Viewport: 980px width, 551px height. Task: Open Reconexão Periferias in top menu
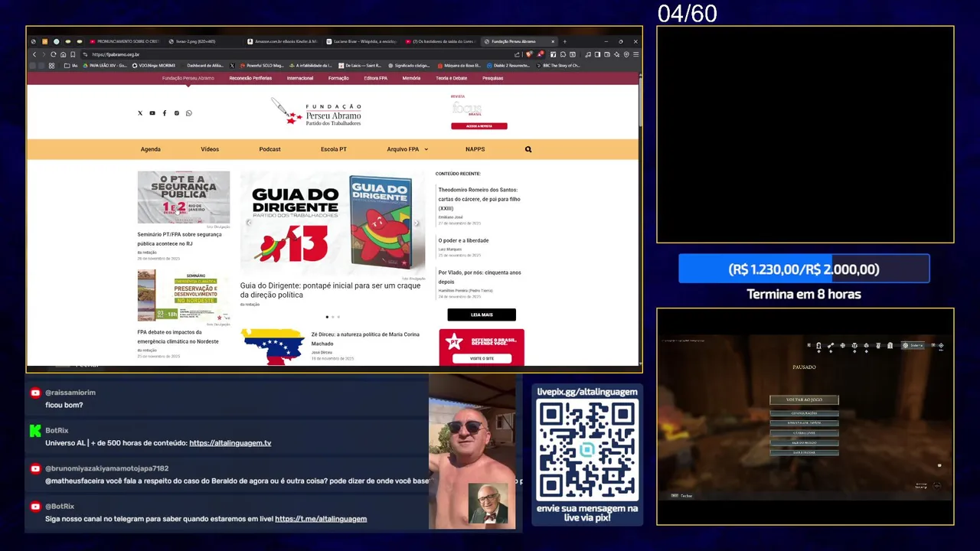click(250, 78)
